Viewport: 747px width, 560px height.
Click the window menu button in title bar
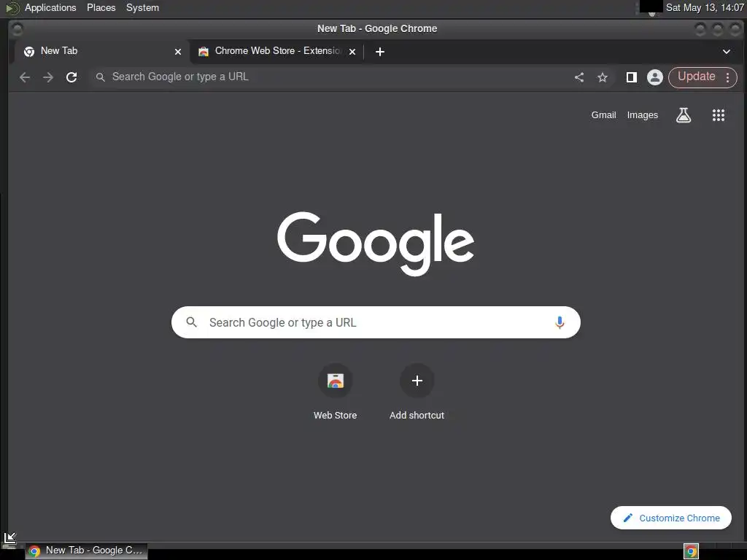[17, 29]
